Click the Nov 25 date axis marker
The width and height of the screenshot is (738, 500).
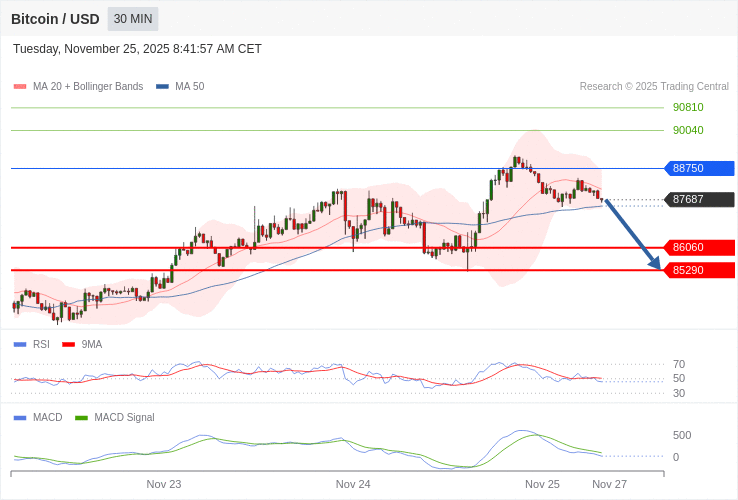click(542, 484)
